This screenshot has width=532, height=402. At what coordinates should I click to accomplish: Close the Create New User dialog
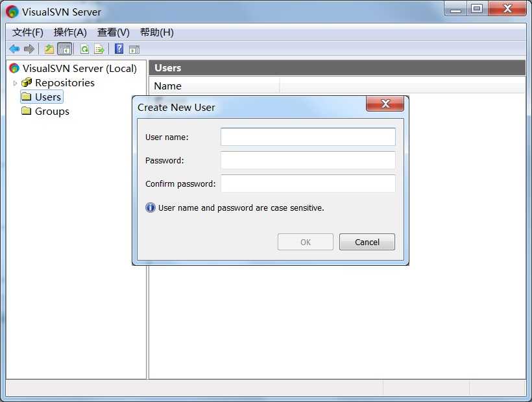(x=385, y=104)
